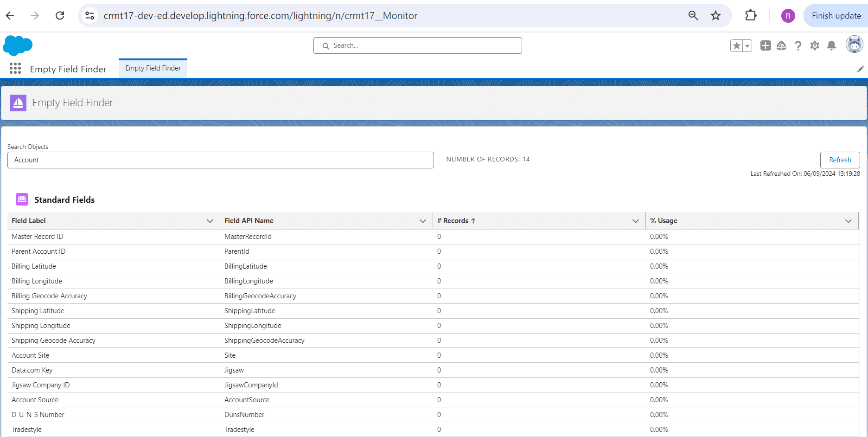Screen dimensions: 868x437
Task: Select the D-U-N-S Number field label
Action: [x=38, y=415]
